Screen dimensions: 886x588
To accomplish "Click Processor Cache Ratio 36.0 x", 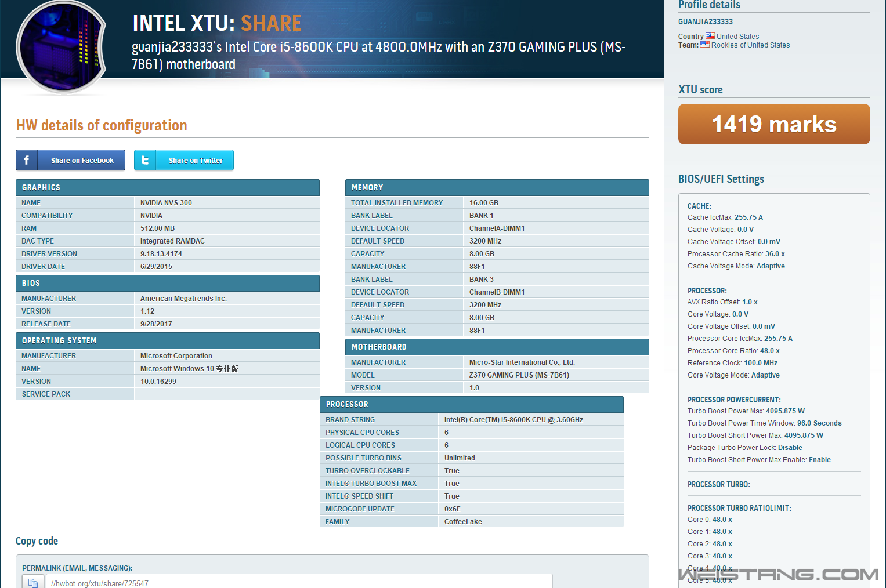I will [x=736, y=254].
